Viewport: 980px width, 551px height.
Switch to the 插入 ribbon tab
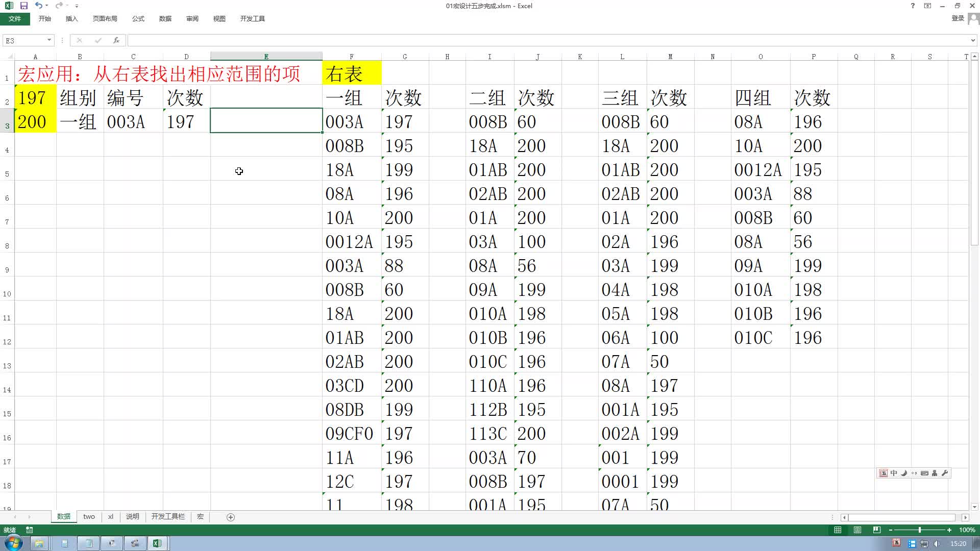[x=72, y=19]
